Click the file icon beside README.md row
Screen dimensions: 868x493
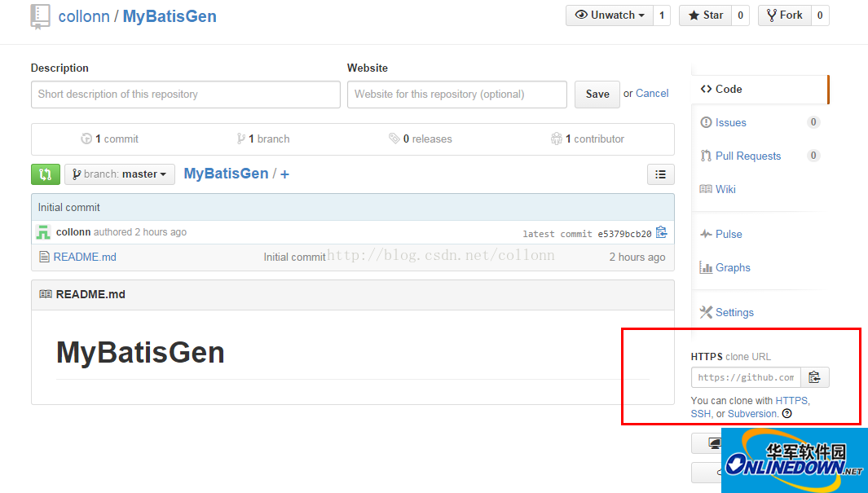44,257
